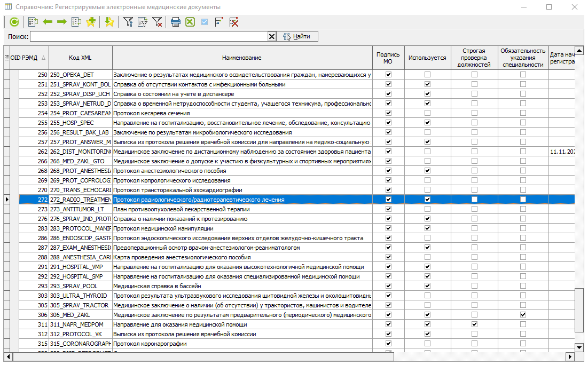The width and height of the screenshot is (588, 365).
Task: Toggle Используется for 272_RADIO_TREATMENT row
Action: 427,200
